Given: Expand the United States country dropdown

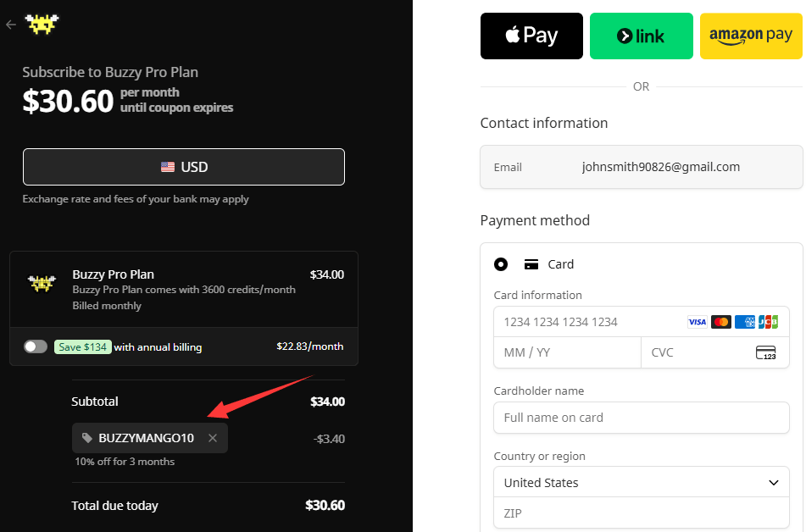Looking at the screenshot, I should pyautogui.click(x=641, y=482).
